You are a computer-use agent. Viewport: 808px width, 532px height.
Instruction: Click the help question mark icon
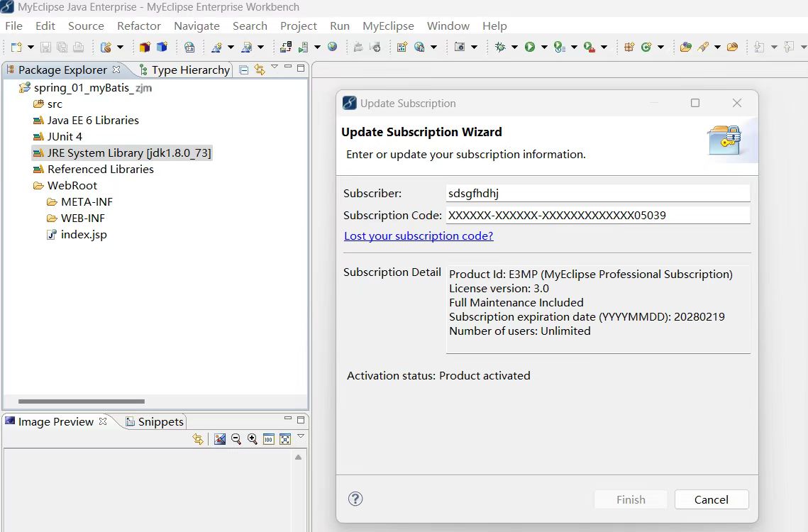click(355, 499)
